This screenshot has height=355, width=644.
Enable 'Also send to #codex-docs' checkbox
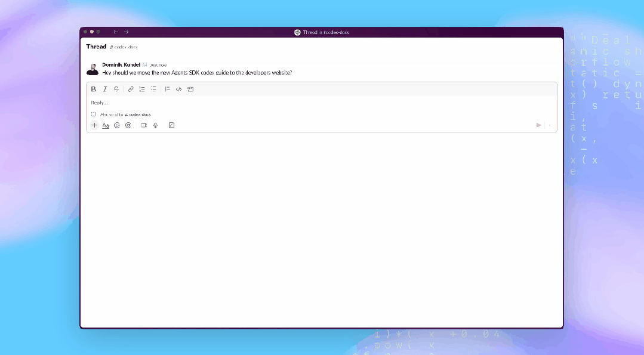(x=94, y=115)
